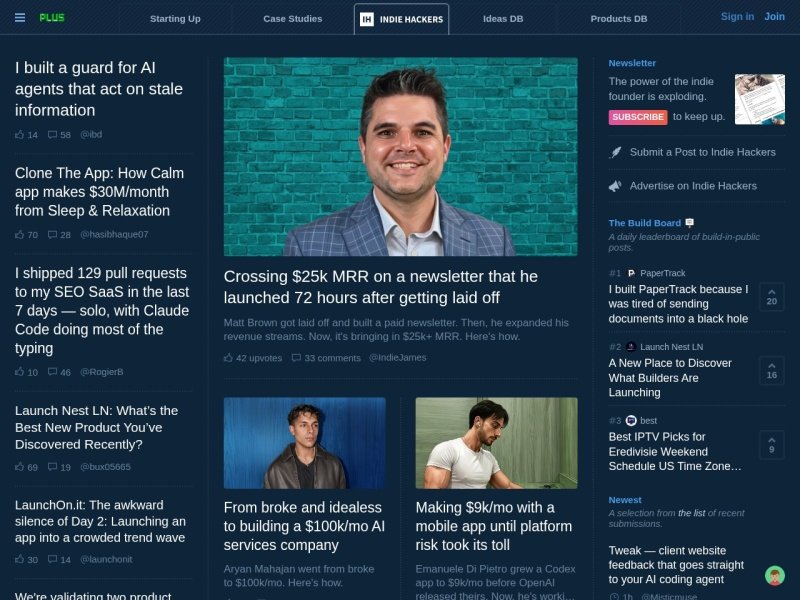Click the Launch Nest LN product icon
The width and height of the screenshot is (800, 600).
(631, 347)
